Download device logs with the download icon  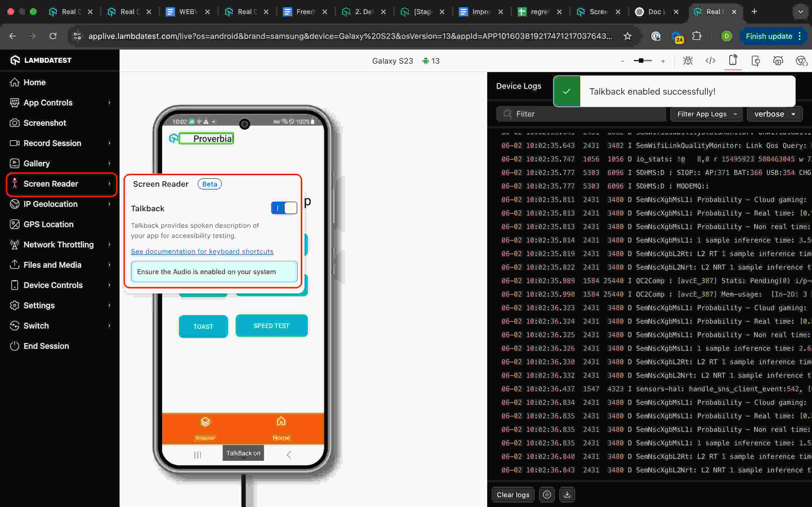pos(567,495)
